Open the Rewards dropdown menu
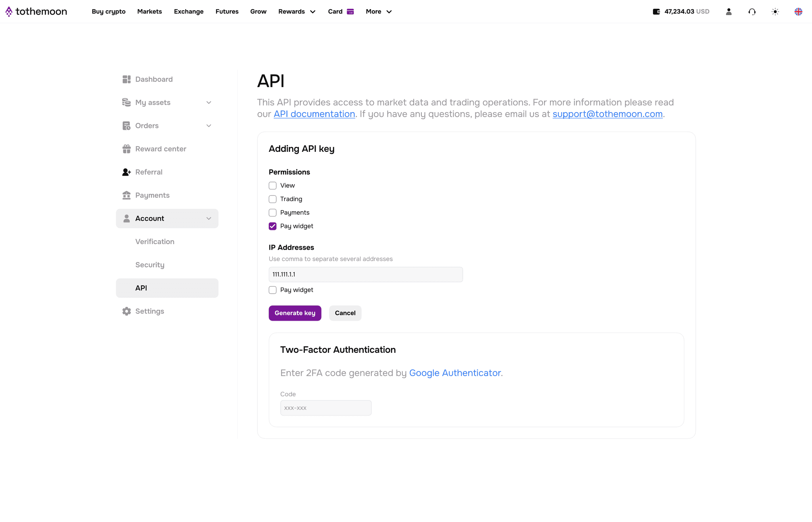The height and width of the screenshot is (522, 812). pyautogui.click(x=297, y=11)
